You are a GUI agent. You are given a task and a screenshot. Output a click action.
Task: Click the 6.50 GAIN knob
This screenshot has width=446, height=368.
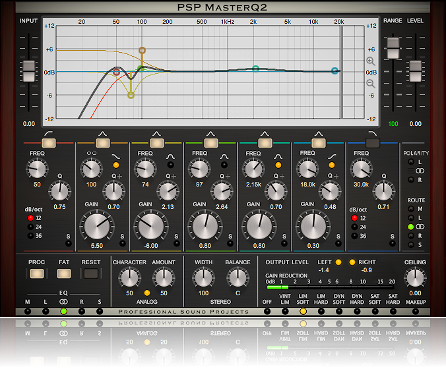click(97, 226)
